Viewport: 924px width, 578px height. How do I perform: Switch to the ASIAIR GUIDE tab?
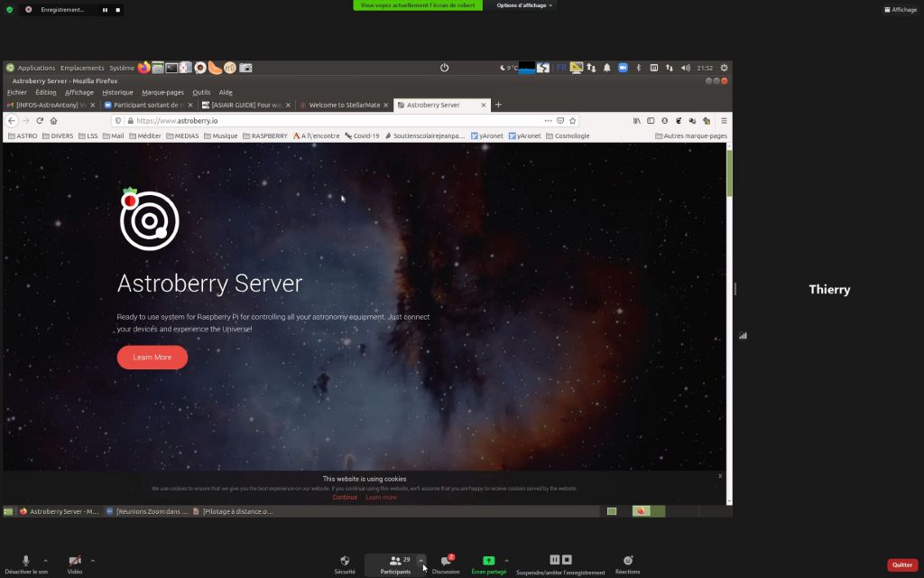[x=246, y=105]
